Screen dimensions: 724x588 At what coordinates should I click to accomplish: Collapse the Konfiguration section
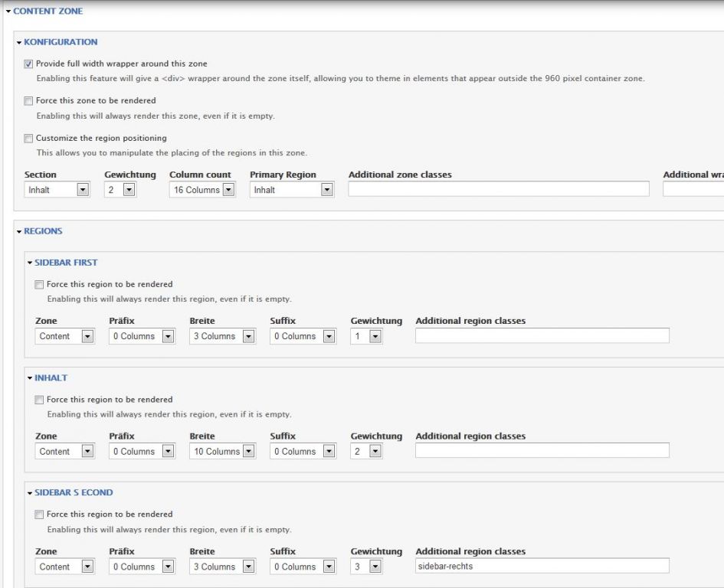[x=61, y=42]
